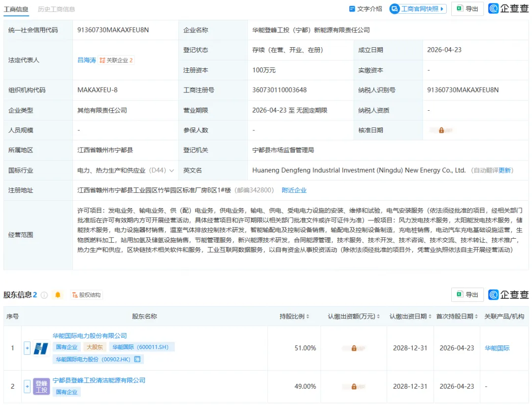
Task: Expand the 国标行业 industry dropdown chevron
Action: pos(171,170)
